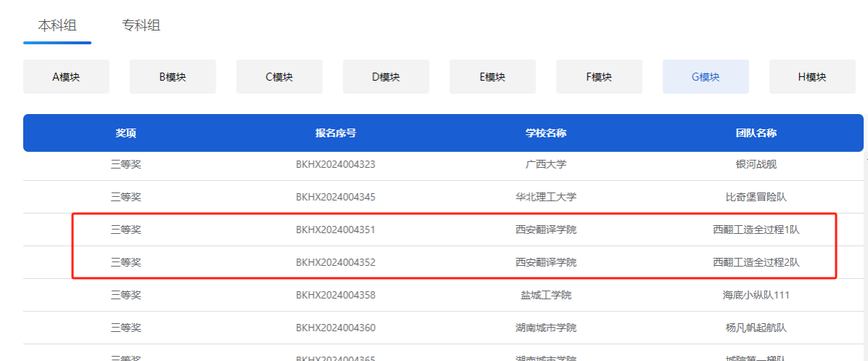Click team name 杨凡帆起航队
The height and width of the screenshot is (361, 868).
(x=756, y=328)
